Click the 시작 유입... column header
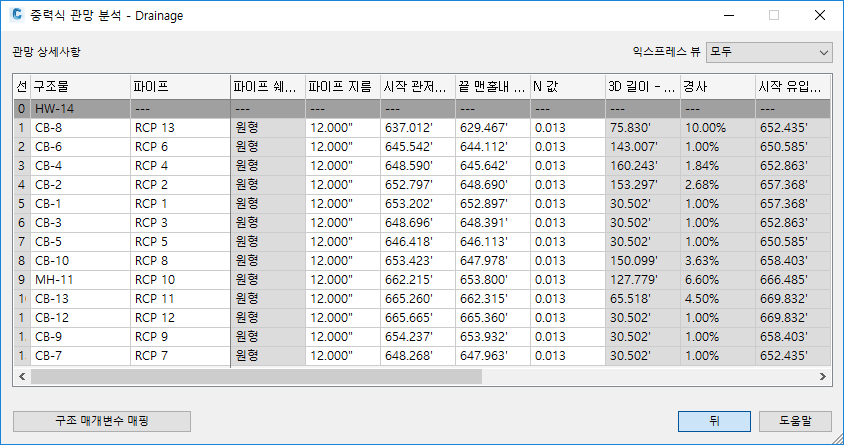The width and height of the screenshot is (844, 445). coord(792,87)
